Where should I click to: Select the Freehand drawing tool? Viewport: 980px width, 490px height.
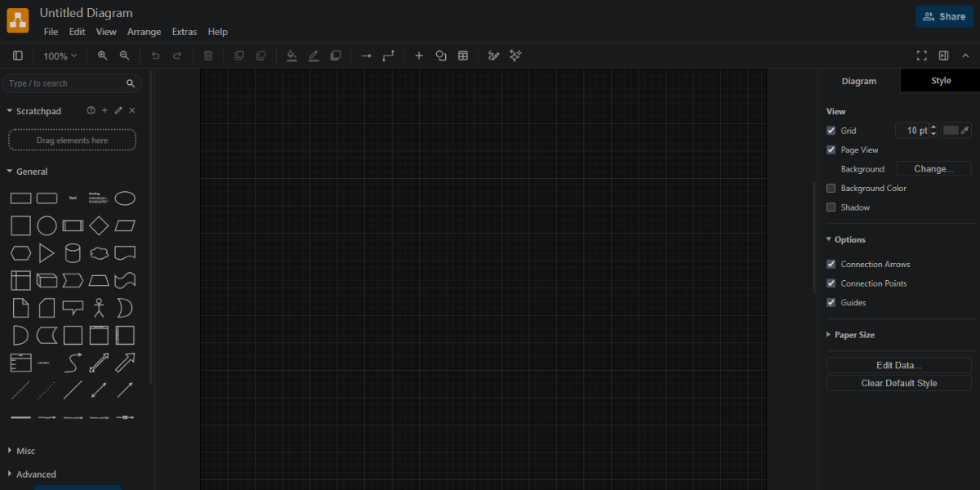[x=492, y=56]
